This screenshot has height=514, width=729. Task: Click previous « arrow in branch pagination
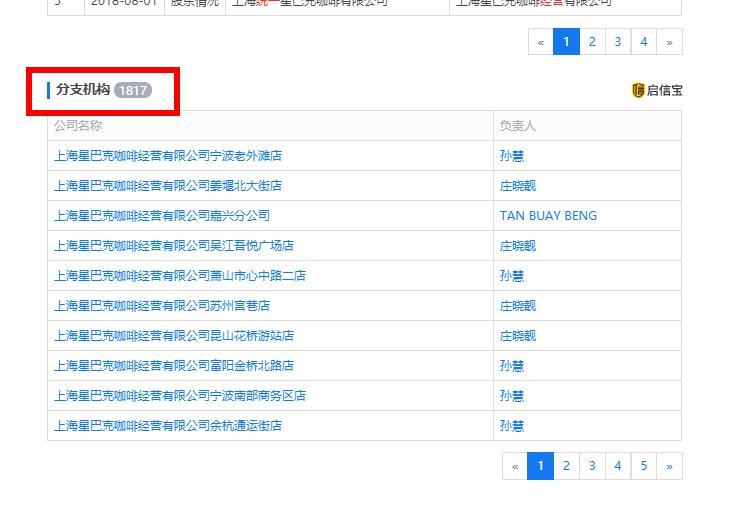click(x=515, y=466)
